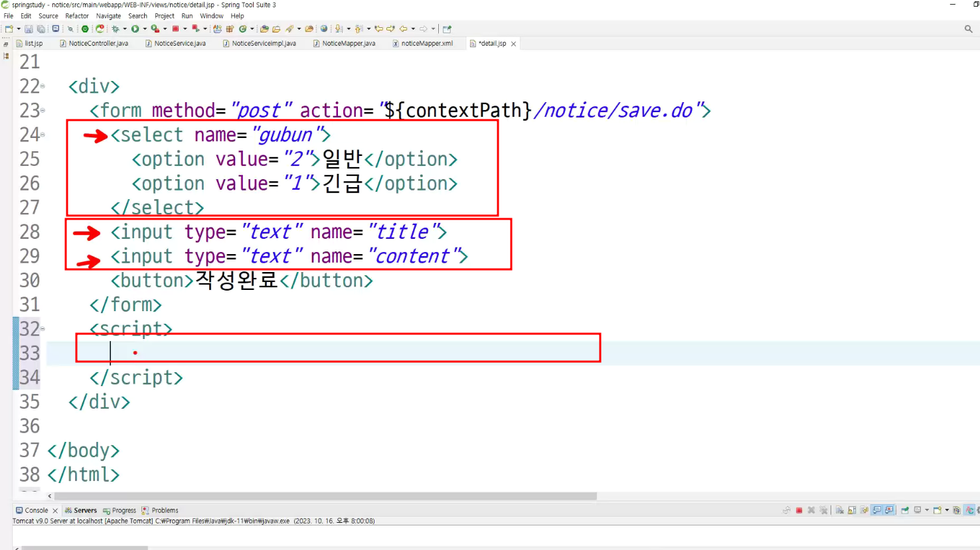The width and height of the screenshot is (980, 550).
Task: Expand the Back history dropdown arrow
Action: click(x=413, y=29)
